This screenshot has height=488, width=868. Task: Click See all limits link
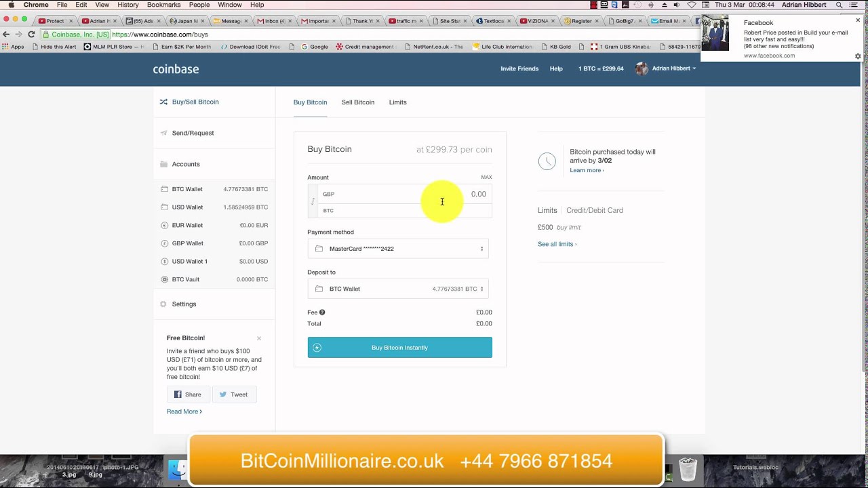pyautogui.click(x=557, y=244)
